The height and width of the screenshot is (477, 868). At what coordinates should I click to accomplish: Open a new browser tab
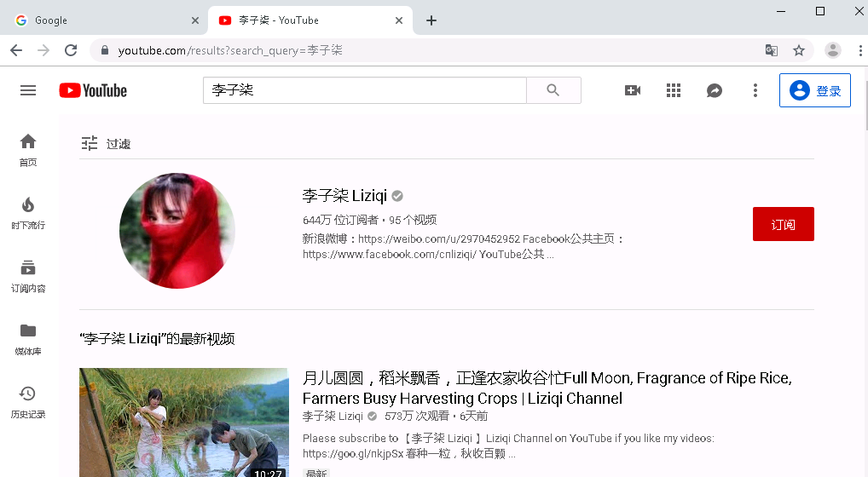(x=431, y=20)
